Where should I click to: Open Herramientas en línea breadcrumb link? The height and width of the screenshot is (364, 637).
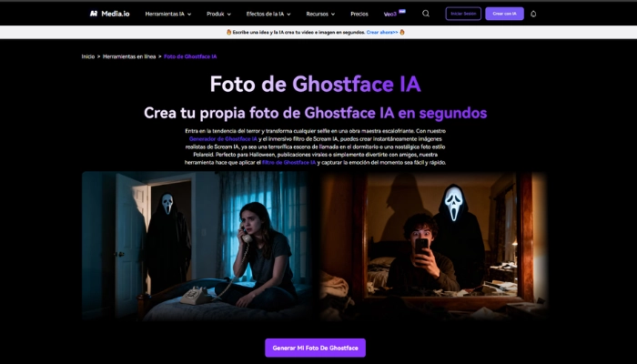[x=129, y=56]
